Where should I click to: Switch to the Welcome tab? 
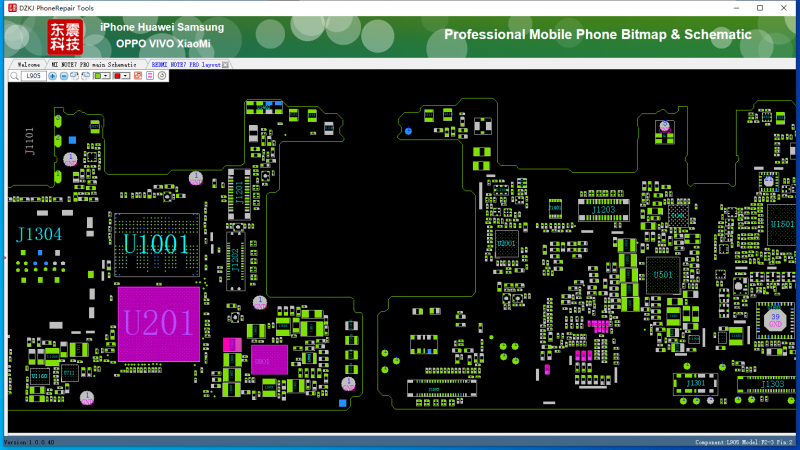[27, 64]
